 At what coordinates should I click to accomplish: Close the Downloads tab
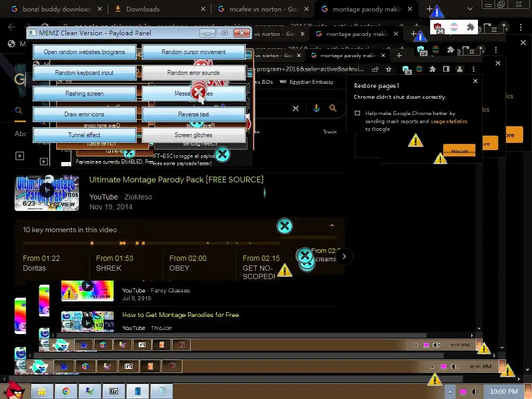point(203,9)
